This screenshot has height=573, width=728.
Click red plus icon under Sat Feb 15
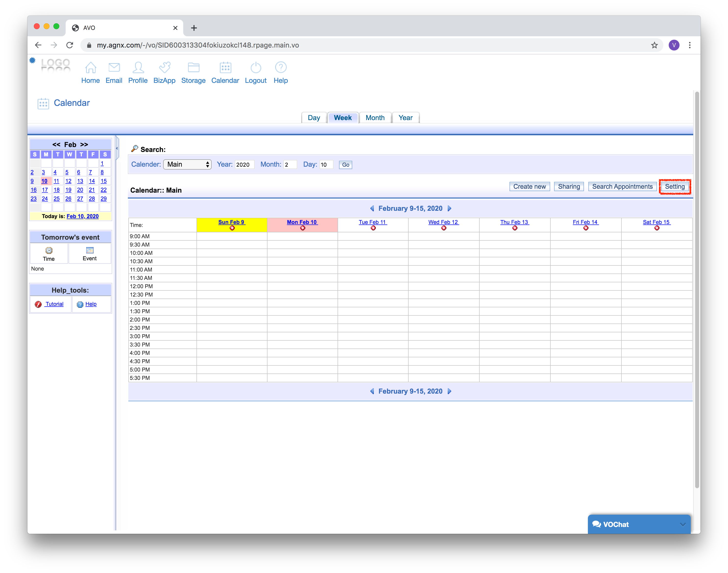coord(656,228)
